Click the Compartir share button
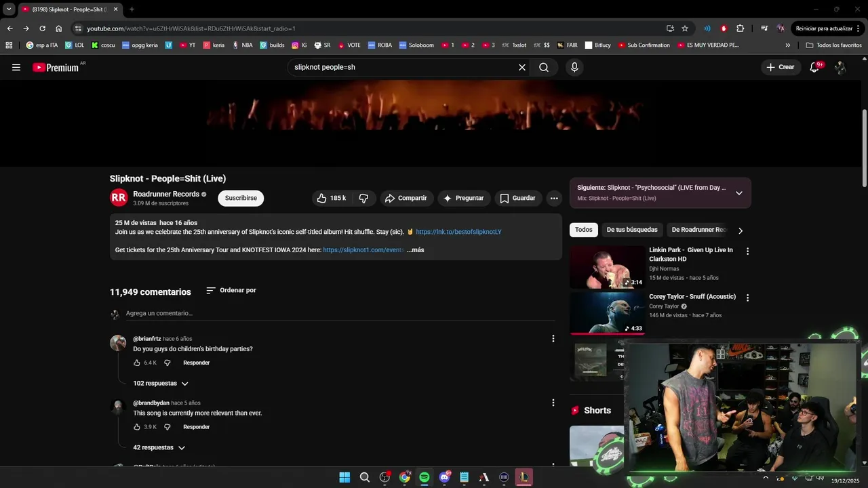Viewport: 868px width, 488px height. pos(406,198)
